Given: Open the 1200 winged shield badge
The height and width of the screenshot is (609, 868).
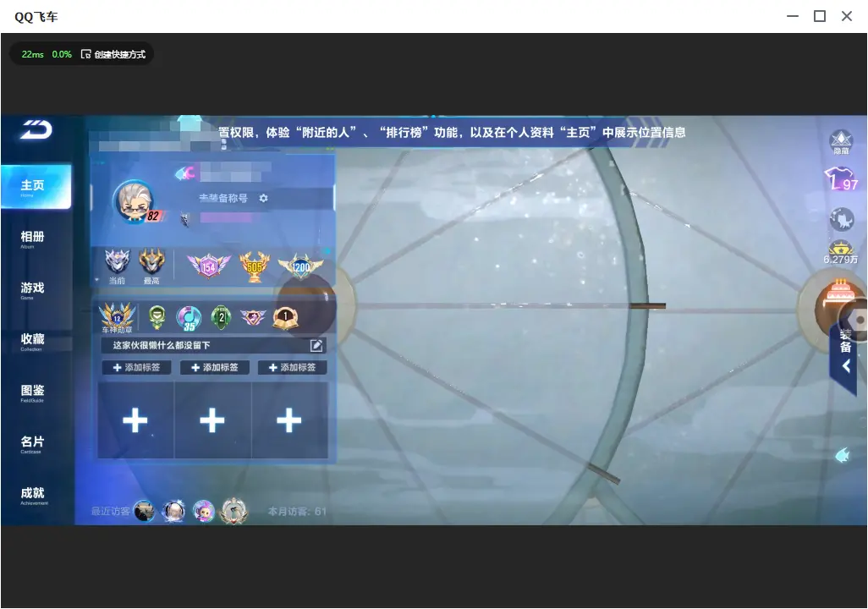Looking at the screenshot, I should tap(300, 267).
